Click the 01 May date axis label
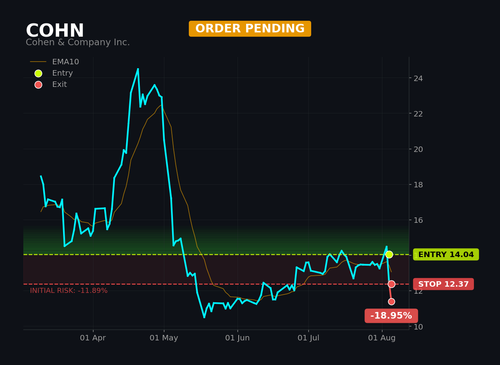This screenshot has height=365, width=500. pyautogui.click(x=164, y=338)
